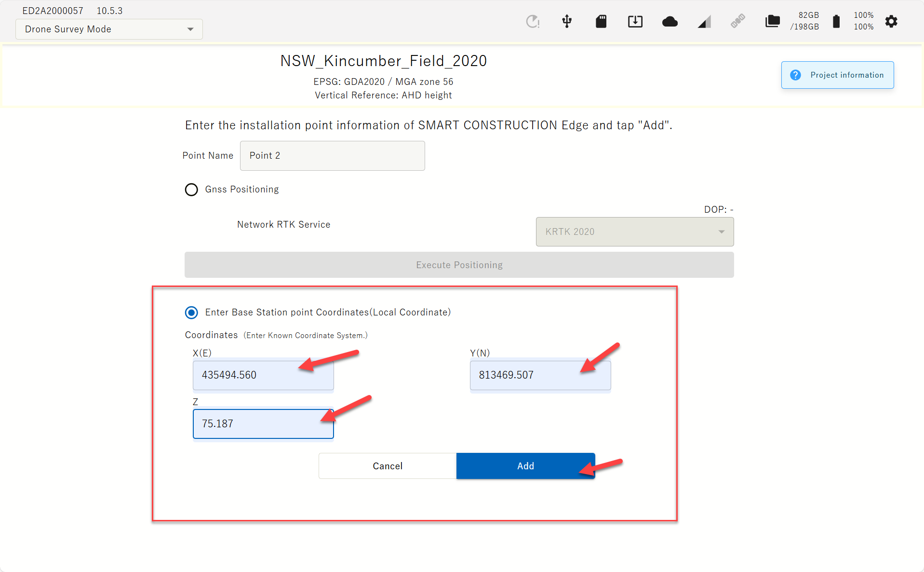This screenshot has height=572, width=924.
Task: Click the device ID ED2A2000057
Action: 53,11
